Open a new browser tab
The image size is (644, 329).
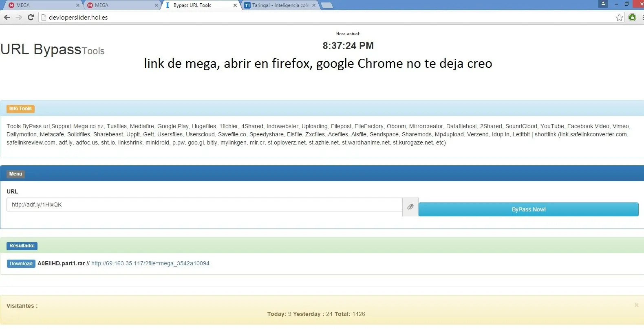click(x=327, y=5)
